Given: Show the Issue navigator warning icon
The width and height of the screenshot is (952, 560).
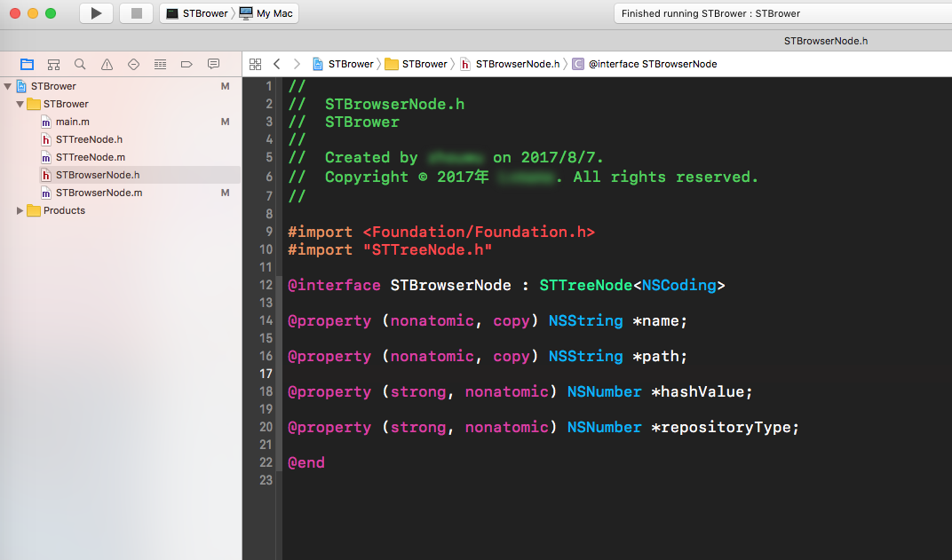Looking at the screenshot, I should 107,64.
